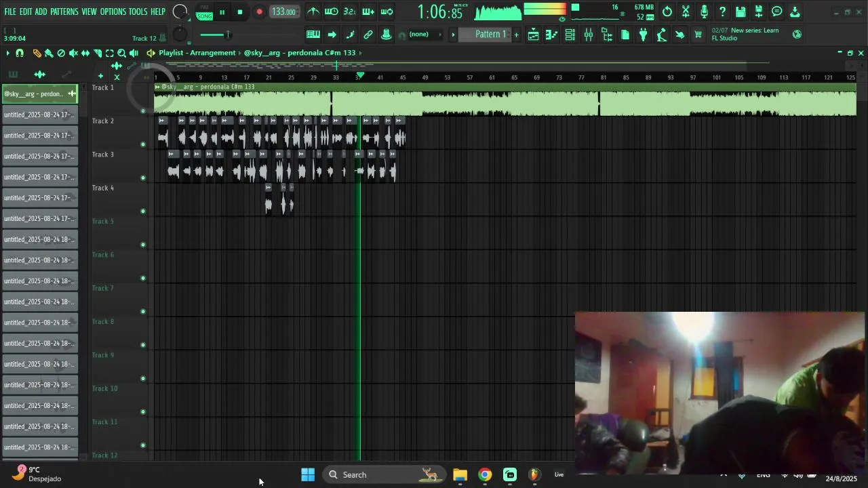Image resolution: width=868 pixels, height=488 pixels.
Task: Expand arrow after Playlist - Arrangement breadcrumb
Action: point(240,53)
